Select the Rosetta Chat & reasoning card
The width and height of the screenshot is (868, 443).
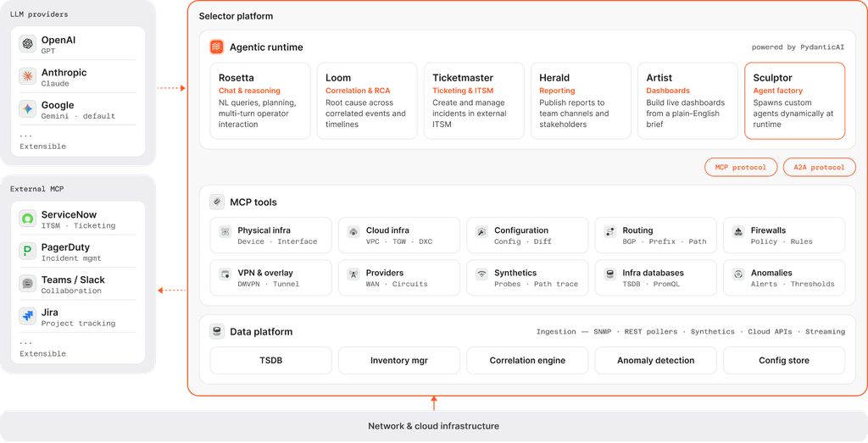click(260, 101)
